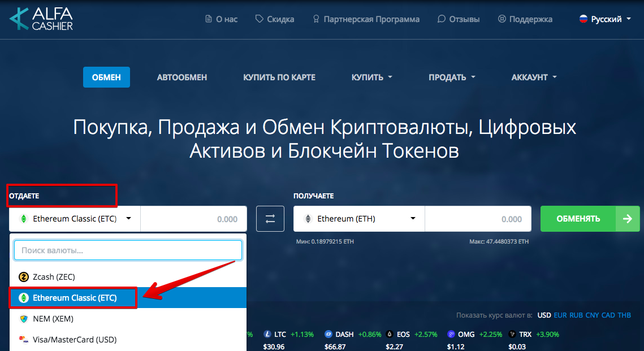Open the О нас page
Viewport: 644px width, 351px height.
[222, 19]
